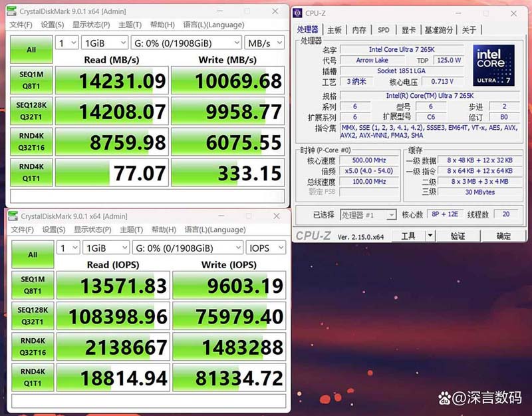Screen dimensions: 532x416
Task: Switch to the SPD tab in CPU-Z
Action: point(384,30)
